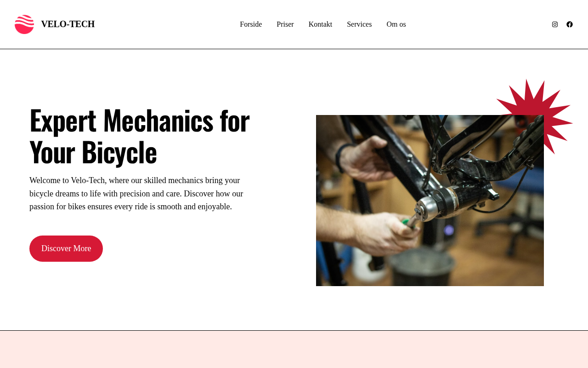Open the Priser menu item

click(285, 24)
